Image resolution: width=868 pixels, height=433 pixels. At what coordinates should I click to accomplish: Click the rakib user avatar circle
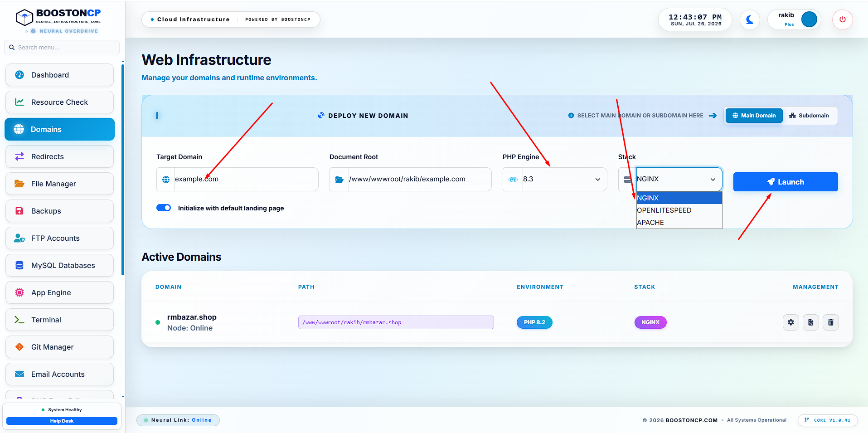(x=809, y=19)
